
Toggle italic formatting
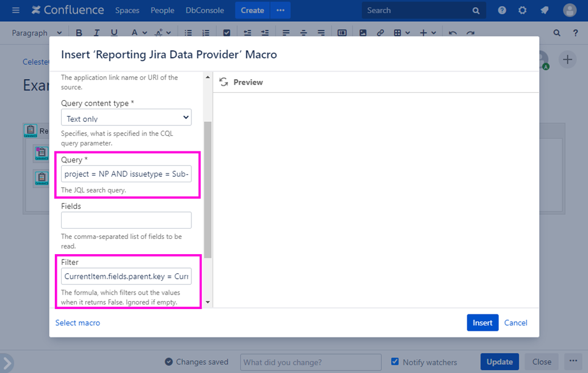(x=97, y=33)
